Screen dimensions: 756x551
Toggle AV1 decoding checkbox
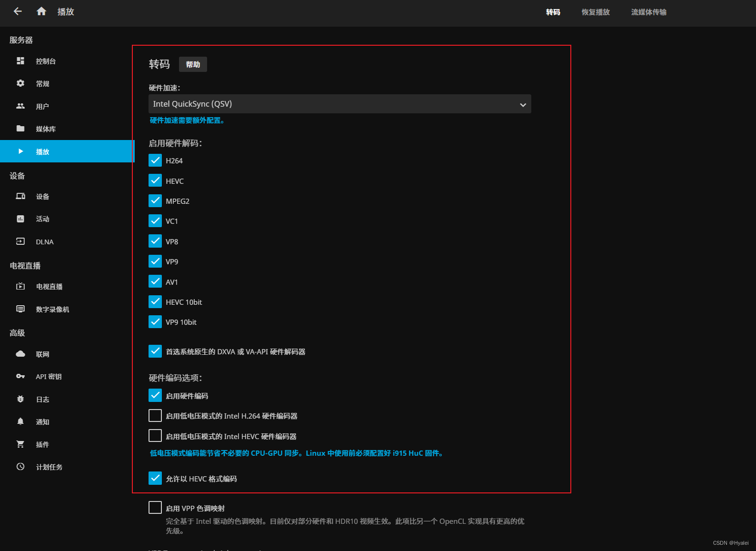(x=155, y=281)
